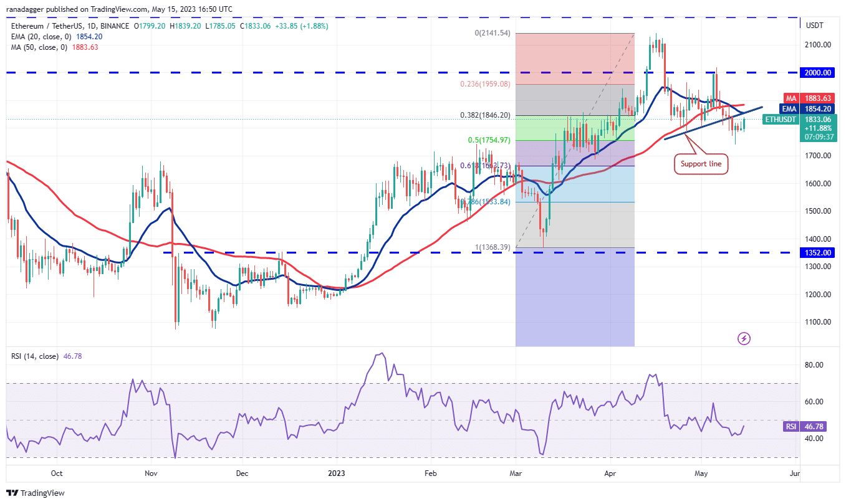Click the close value C1833.06

coord(254,26)
